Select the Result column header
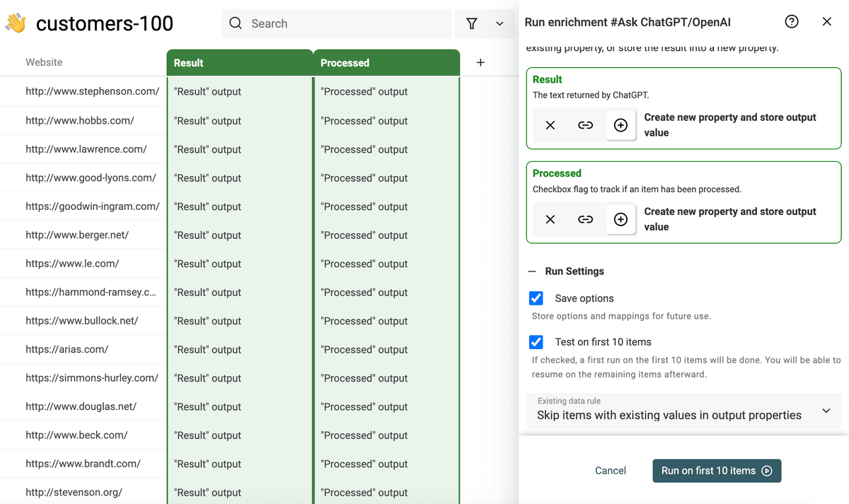This screenshot has height=504, width=849. tap(240, 62)
